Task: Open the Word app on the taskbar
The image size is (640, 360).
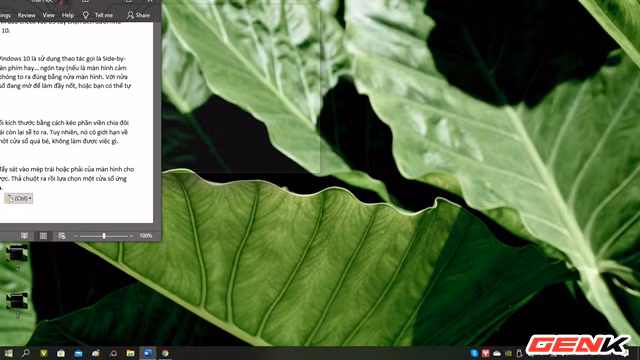Action: click(148, 353)
